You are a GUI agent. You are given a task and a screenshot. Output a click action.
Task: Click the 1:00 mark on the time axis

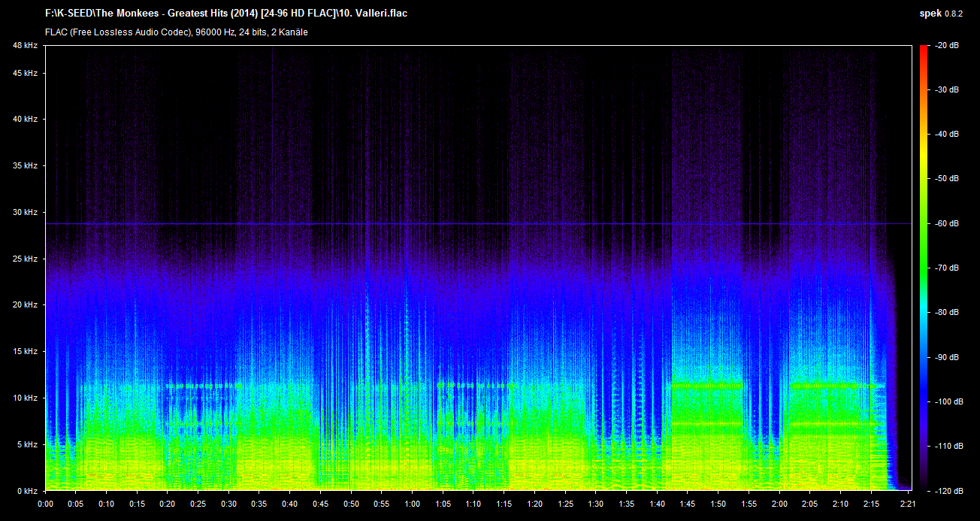(412, 504)
